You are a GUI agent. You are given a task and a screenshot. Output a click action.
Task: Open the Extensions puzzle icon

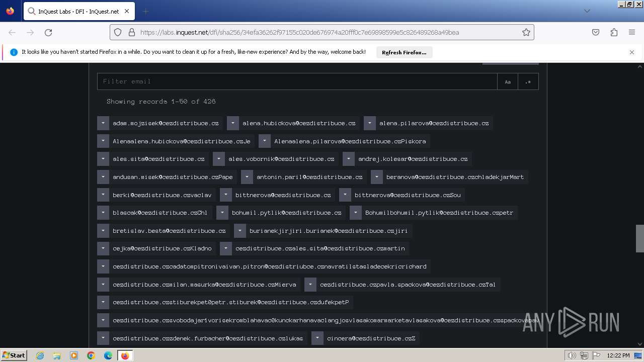(x=614, y=32)
